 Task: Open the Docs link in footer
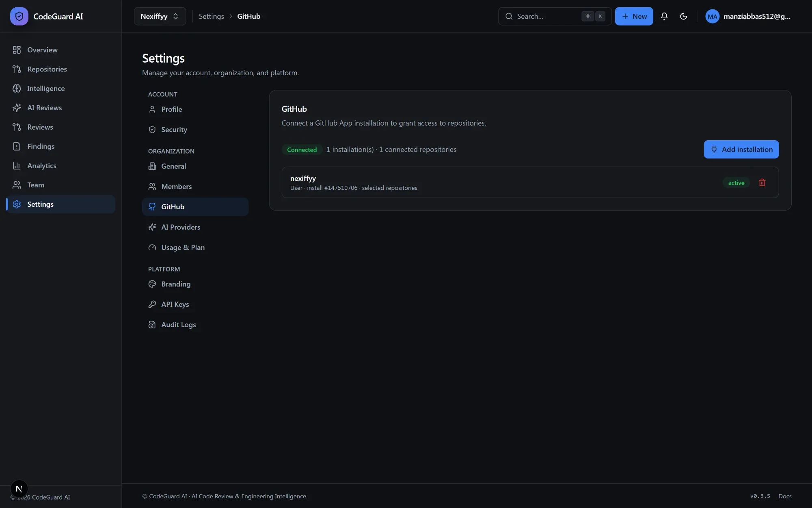coord(785,496)
